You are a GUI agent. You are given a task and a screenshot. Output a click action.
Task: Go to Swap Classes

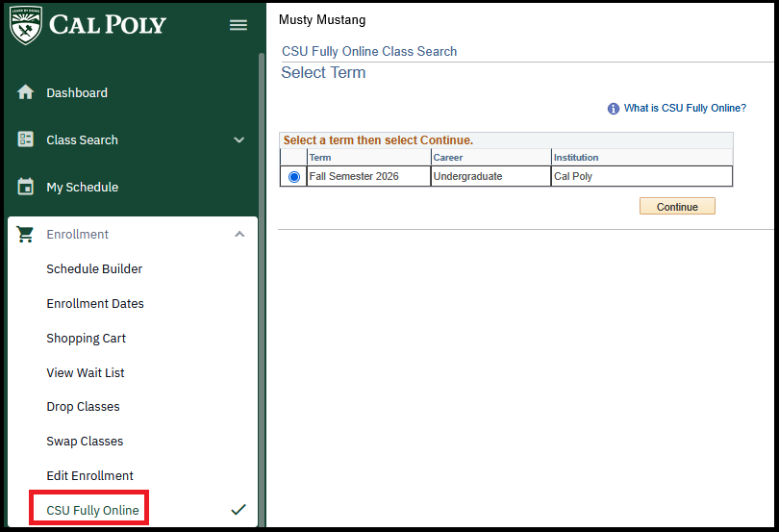tap(85, 442)
